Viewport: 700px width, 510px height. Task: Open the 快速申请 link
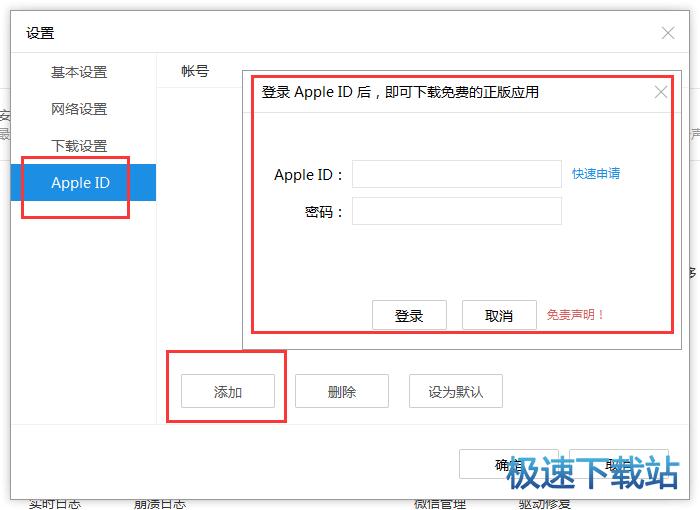click(596, 173)
